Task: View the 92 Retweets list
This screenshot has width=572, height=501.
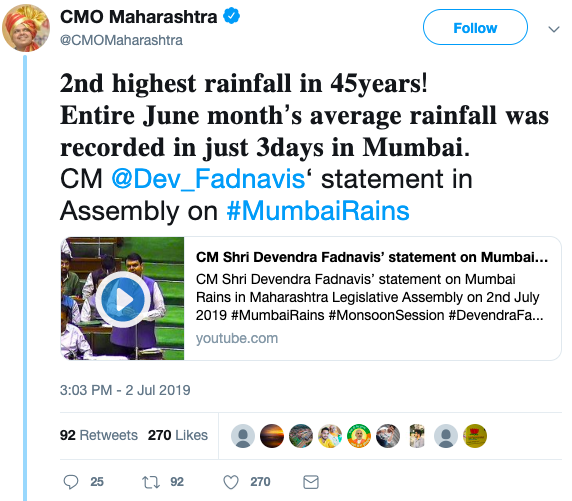Action: [98, 435]
